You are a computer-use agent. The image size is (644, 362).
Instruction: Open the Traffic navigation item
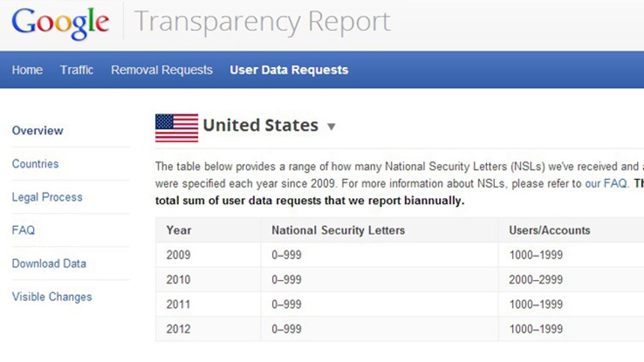(x=76, y=70)
